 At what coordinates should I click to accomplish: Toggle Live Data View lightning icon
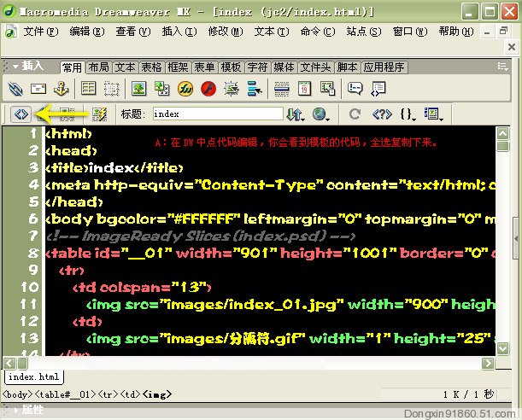(x=99, y=114)
